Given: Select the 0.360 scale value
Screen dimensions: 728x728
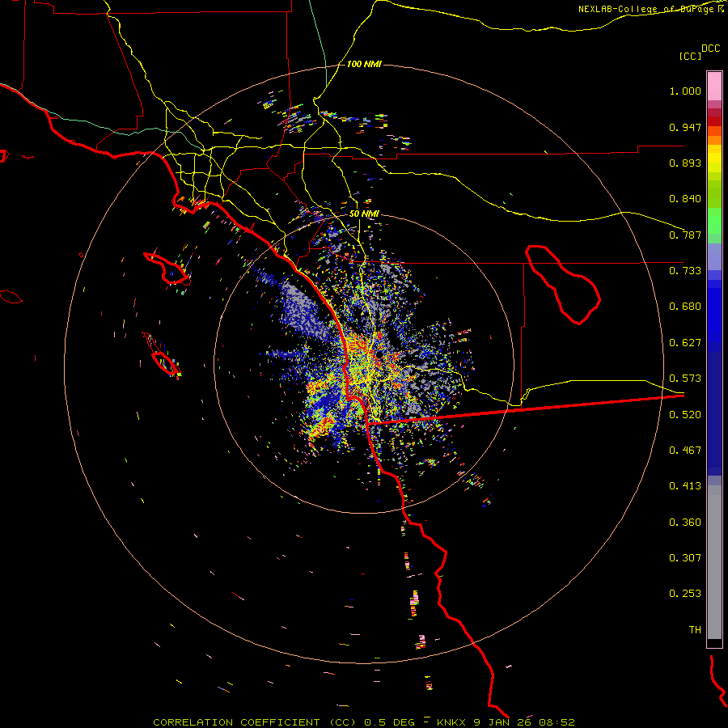Looking at the screenshot, I should tap(685, 523).
